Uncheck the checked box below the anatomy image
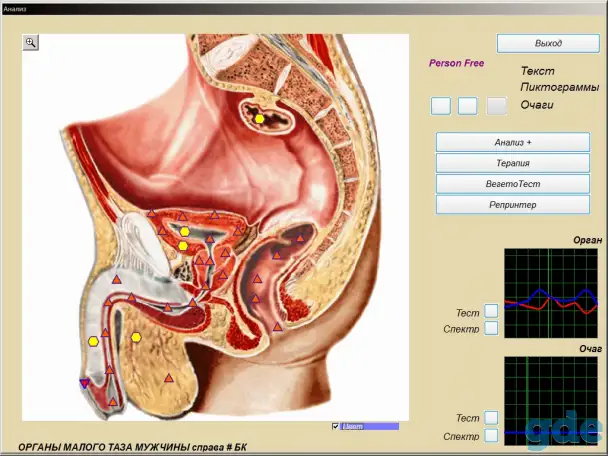This screenshot has height=456, width=608. click(x=335, y=426)
